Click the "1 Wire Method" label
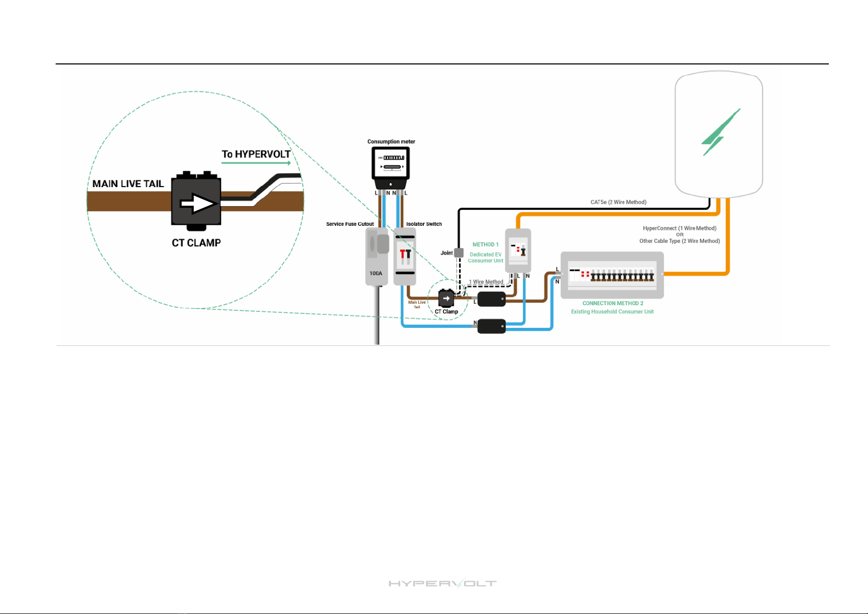This screenshot has height=614, width=868. point(486,282)
